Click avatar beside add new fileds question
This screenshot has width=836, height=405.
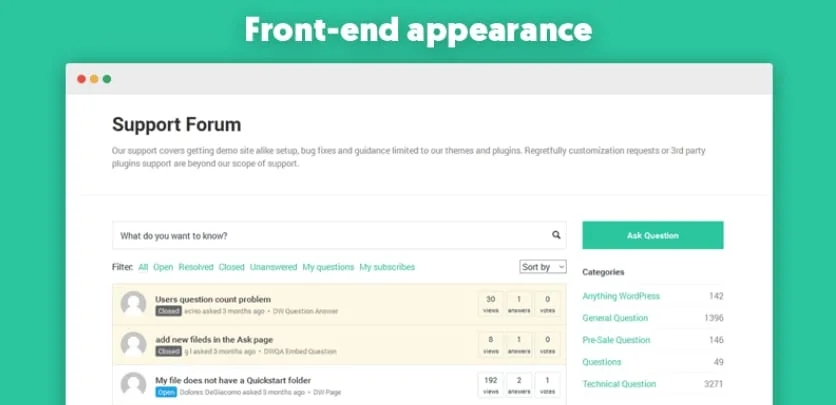coord(133,344)
